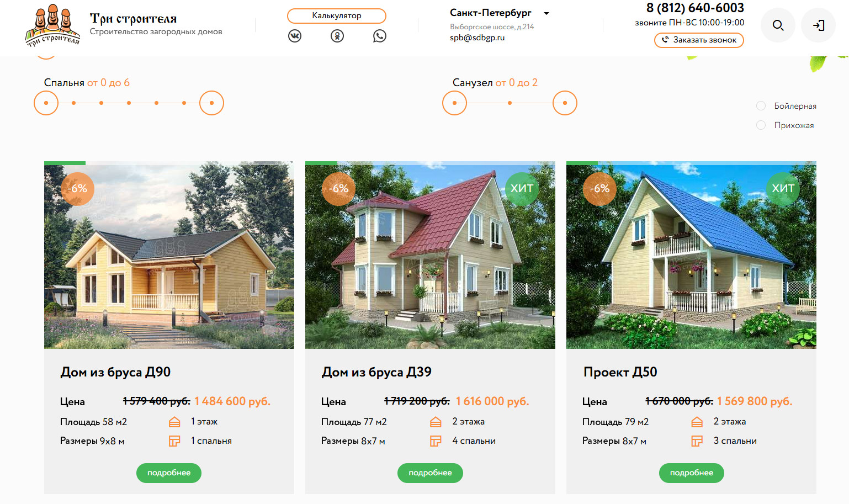Viewport: 849px width, 504px height.
Task: Click the -6% discount badge on Д90
Action: [77, 188]
